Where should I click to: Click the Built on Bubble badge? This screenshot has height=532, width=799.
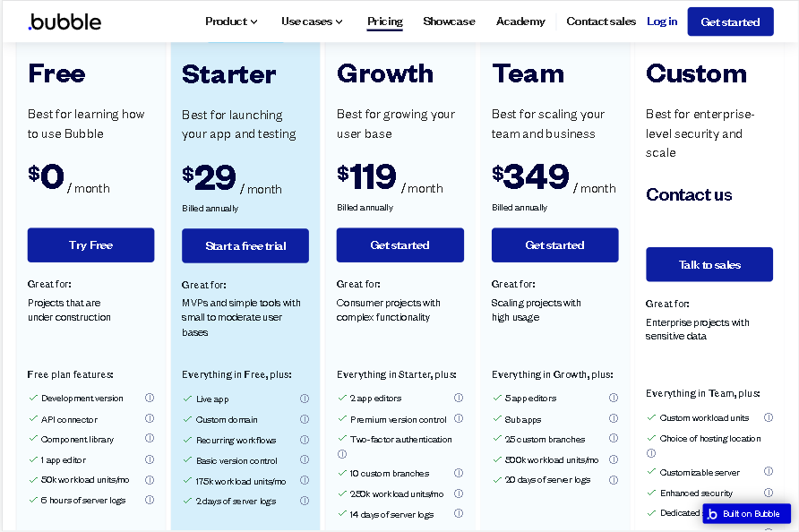pos(746,514)
